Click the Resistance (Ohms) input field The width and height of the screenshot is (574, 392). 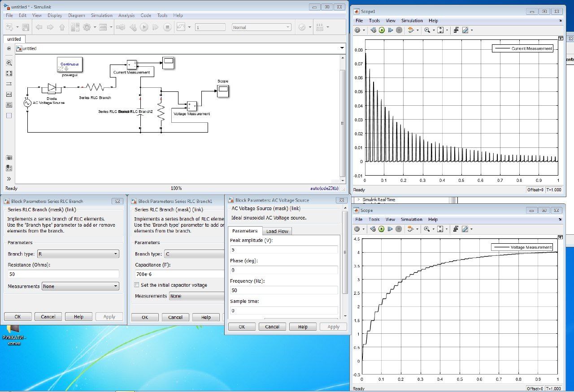click(63, 274)
